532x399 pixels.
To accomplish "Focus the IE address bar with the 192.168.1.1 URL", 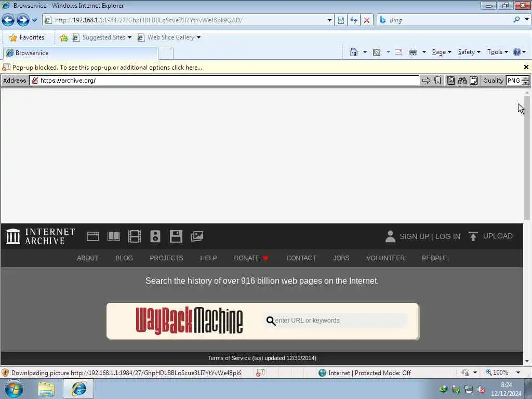I will pos(188,20).
